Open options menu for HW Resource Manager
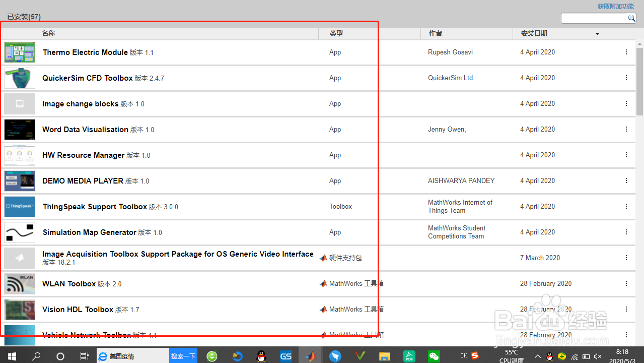Image resolution: width=644 pixels, height=363 pixels. pos(626,155)
